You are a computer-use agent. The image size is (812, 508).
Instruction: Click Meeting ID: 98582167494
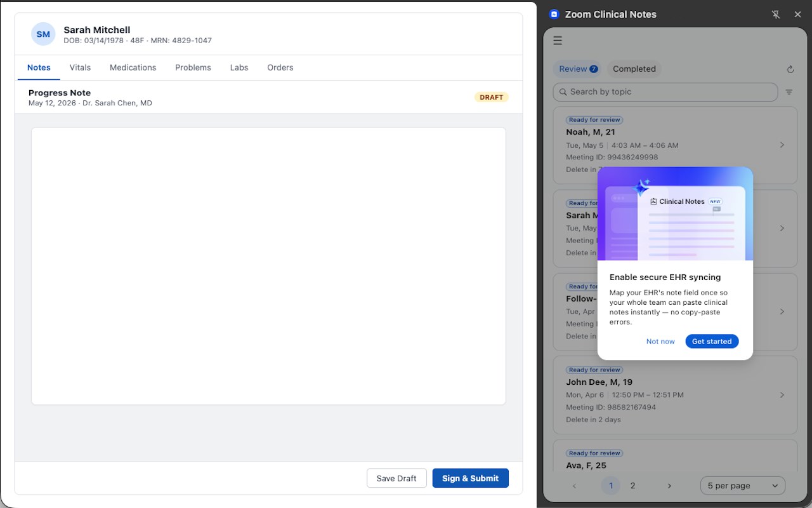[611, 407]
